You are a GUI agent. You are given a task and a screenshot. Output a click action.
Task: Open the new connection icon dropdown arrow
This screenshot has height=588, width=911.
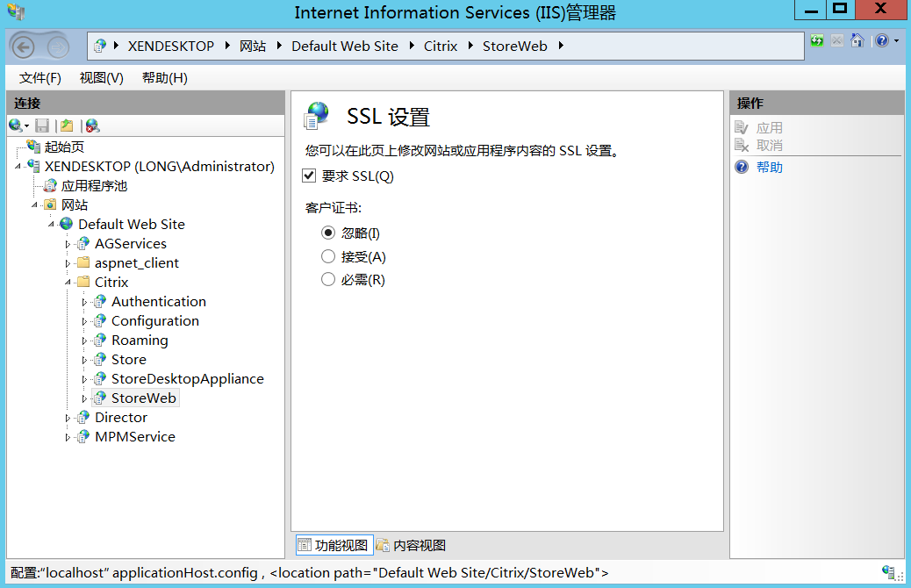[x=26, y=126]
